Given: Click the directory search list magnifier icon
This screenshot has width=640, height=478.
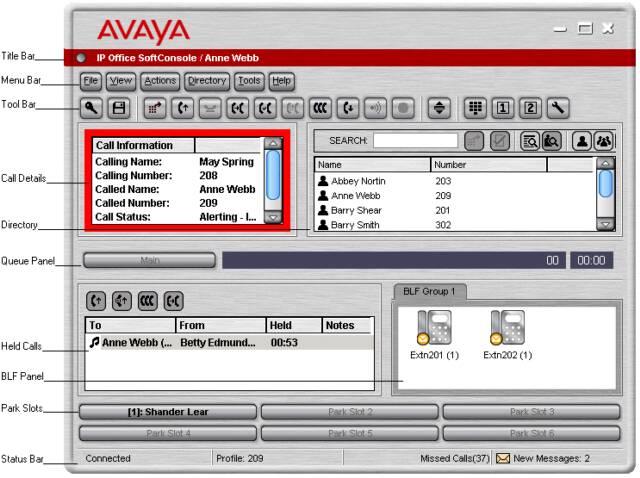Looking at the screenshot, I should pyautogui.click(x=530, y=141).
